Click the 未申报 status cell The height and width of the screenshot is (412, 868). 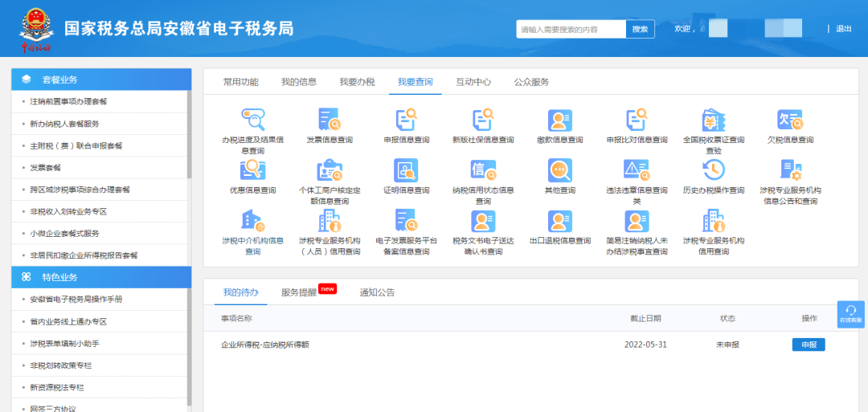(727, 345)
